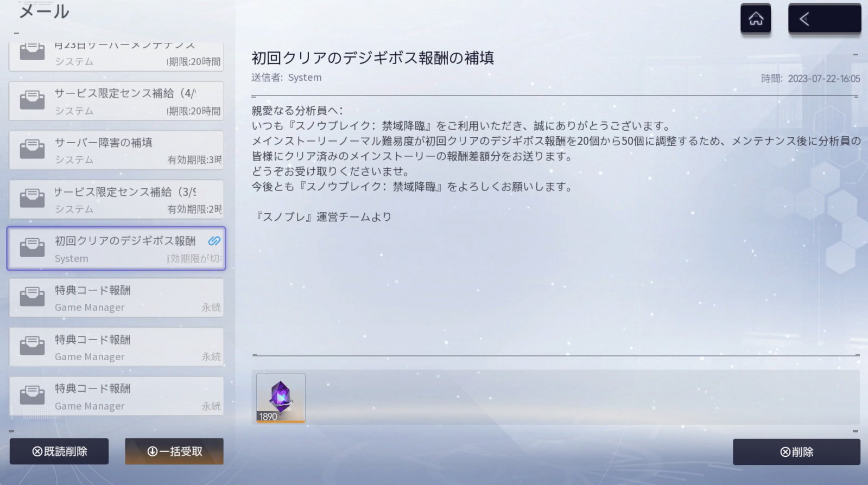Click the sender text 送信者: System
This screenshot has height=485, width=868.
[287, 78]
